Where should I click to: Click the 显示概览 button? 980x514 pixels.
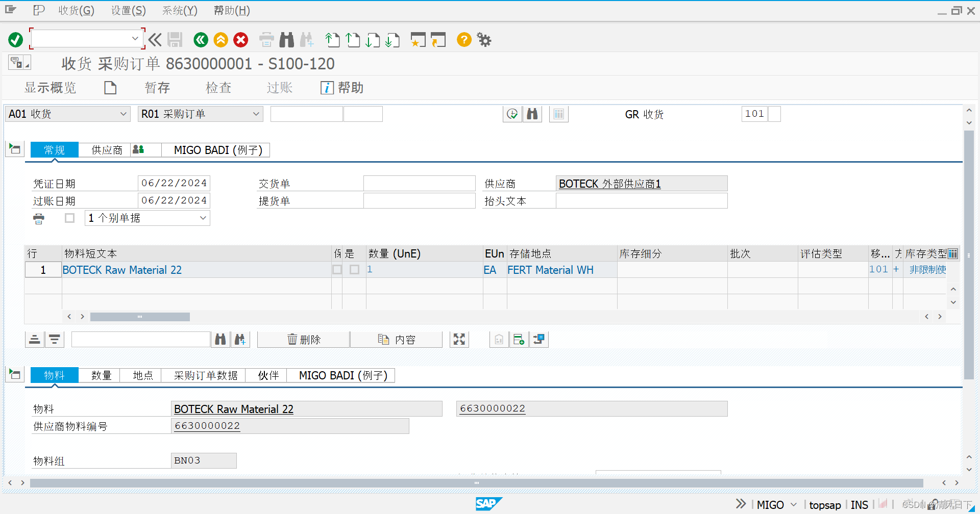(50, 88)
